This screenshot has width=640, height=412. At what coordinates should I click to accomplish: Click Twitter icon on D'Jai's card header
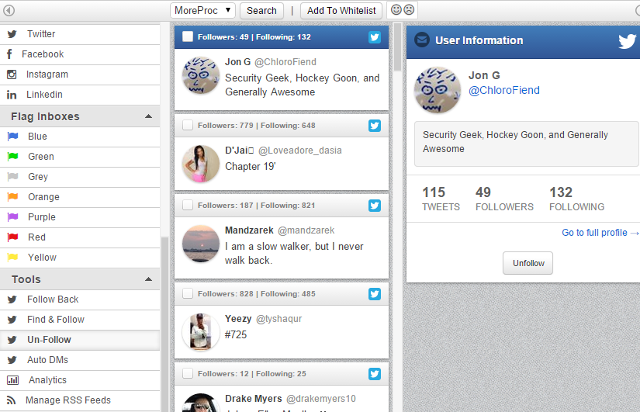coord(375,125)
